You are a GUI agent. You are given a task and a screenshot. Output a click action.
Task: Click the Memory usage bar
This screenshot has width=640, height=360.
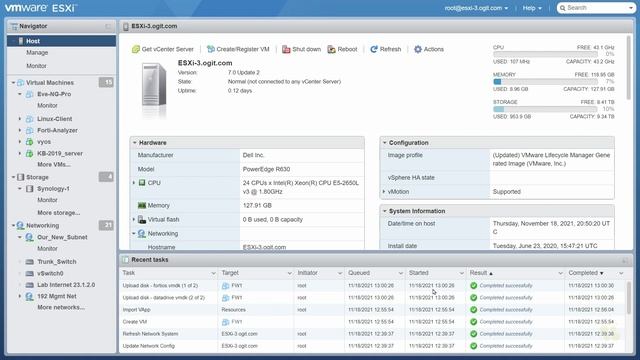(545, 82)
